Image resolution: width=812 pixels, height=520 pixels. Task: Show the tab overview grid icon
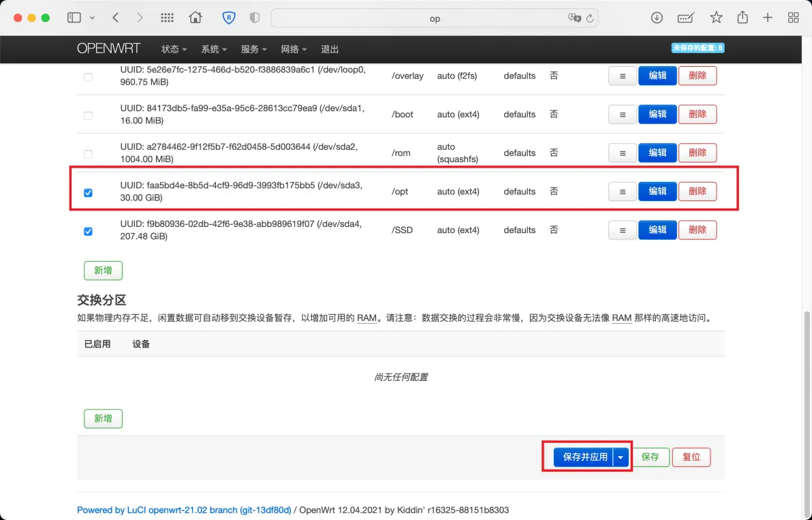(x=794, y=18)
